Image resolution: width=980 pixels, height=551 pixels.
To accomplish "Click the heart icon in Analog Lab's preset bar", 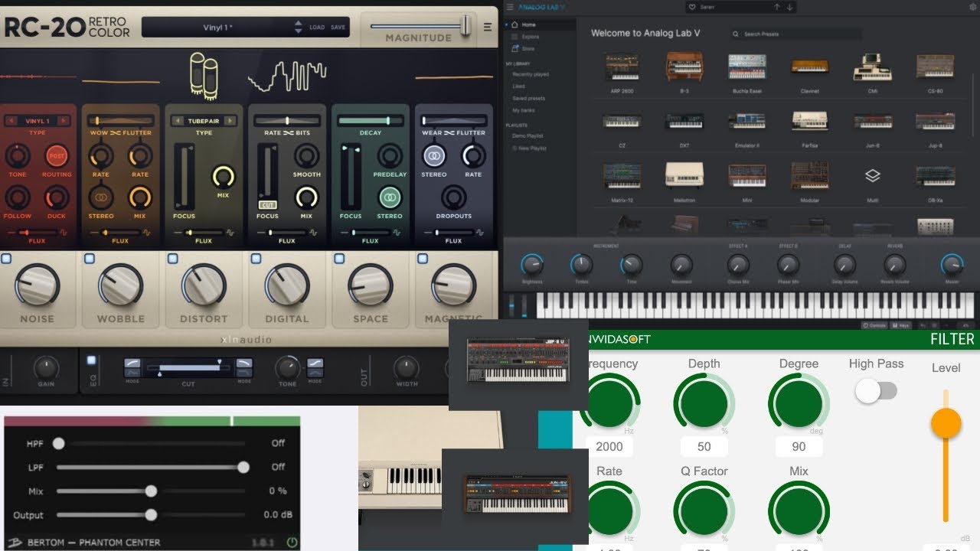I will click(x=692, y=7).
